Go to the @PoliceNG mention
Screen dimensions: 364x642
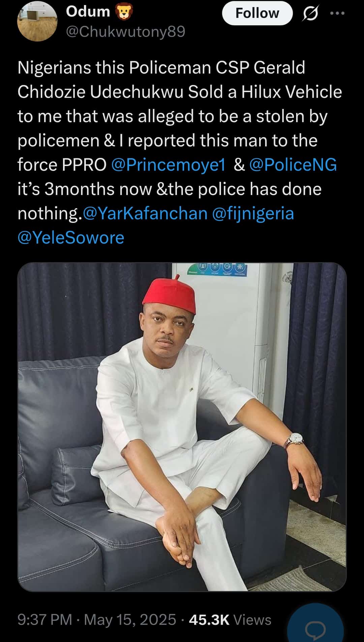coord(293,165)
